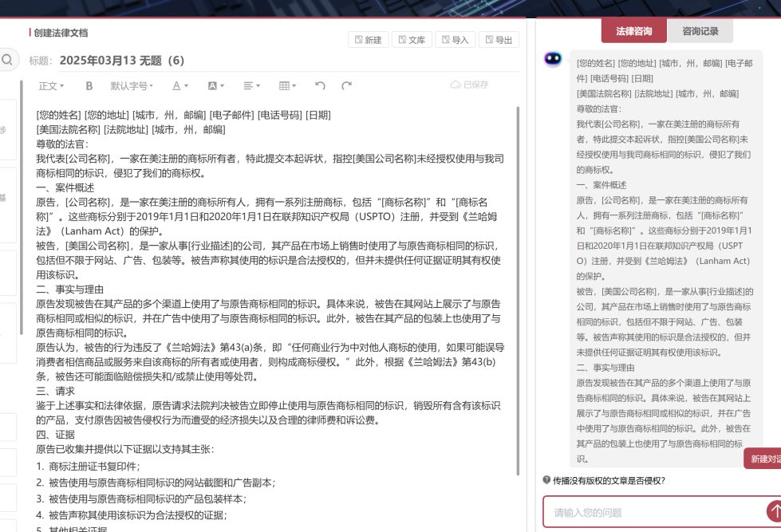Image resolution: width=781 pixels, height=532 pixels.
Task: Toggle the cloud 已保存 save status indicator
Action: (469, 85)
